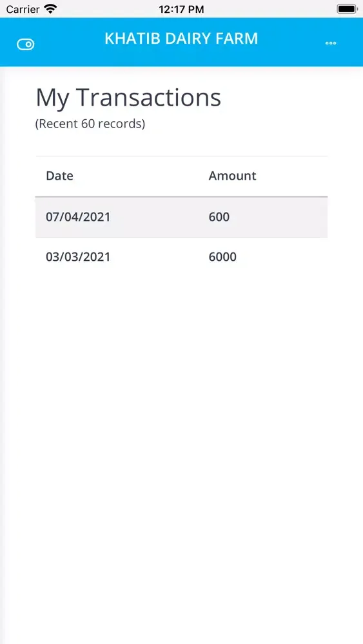Tap the 600 amount value

pos(219,217)
